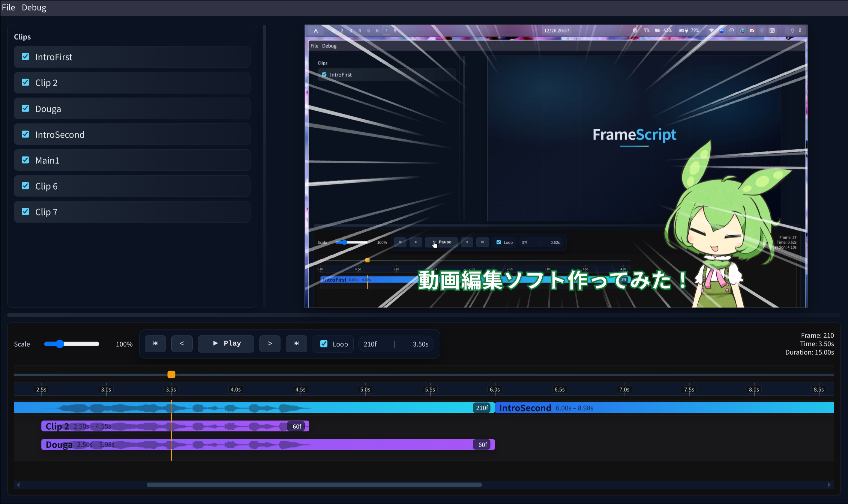Skip to the end of timeline
This screenshot has width=848, height=504.
coord(296,344)
